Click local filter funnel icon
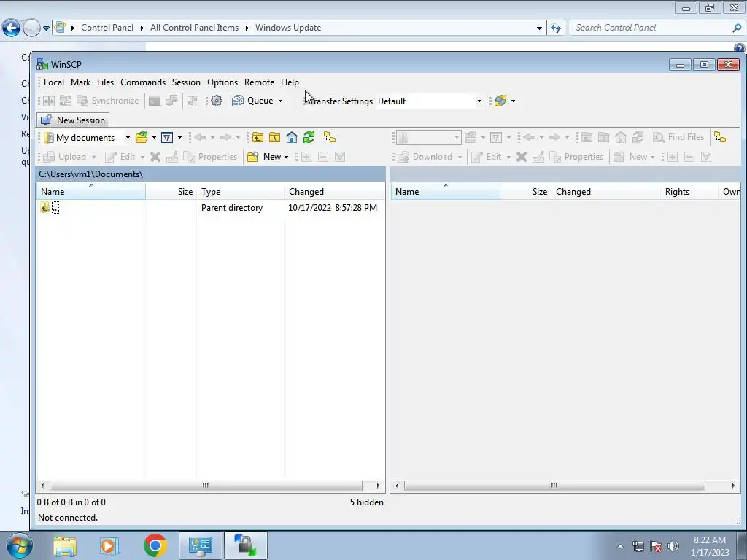Image resolution: width=747 pixels, height=560 pixels. (167, 138)
